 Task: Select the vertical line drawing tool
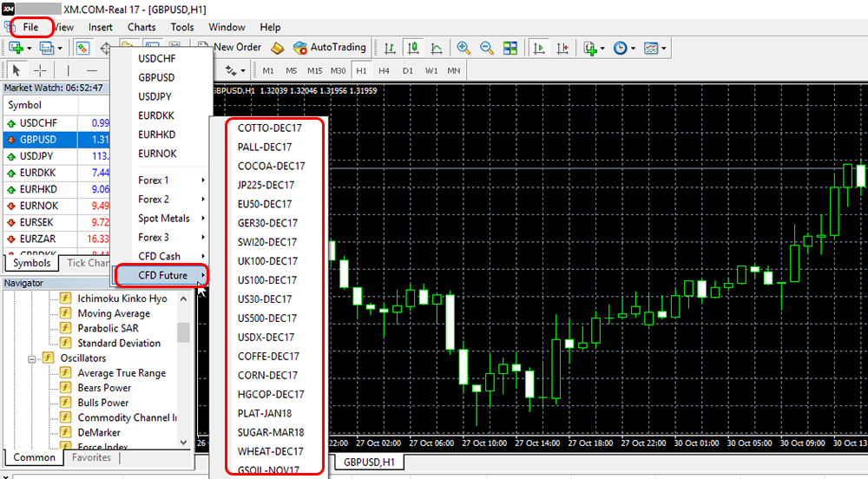click(69, 71)
